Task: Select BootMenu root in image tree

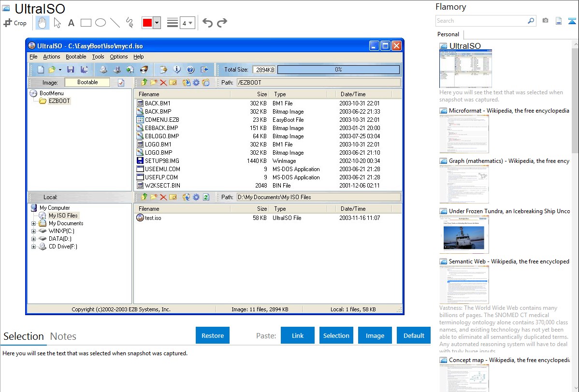Action: (x=51, y=93)
